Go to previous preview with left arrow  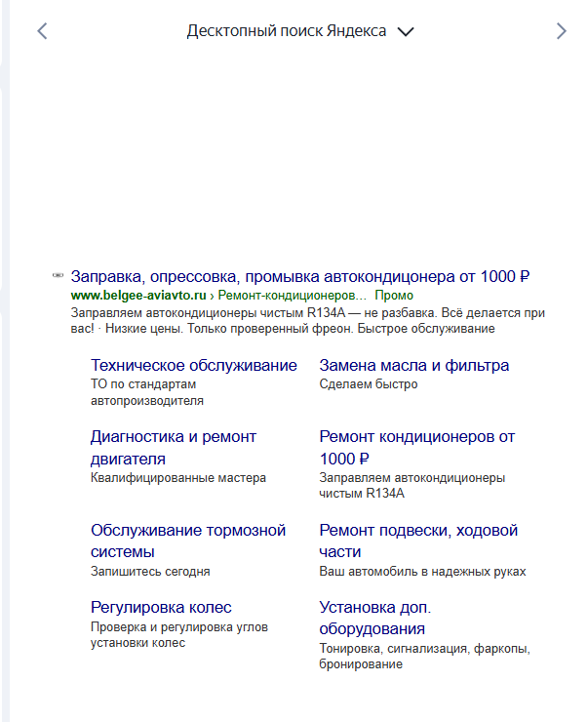tap(42, 31)
